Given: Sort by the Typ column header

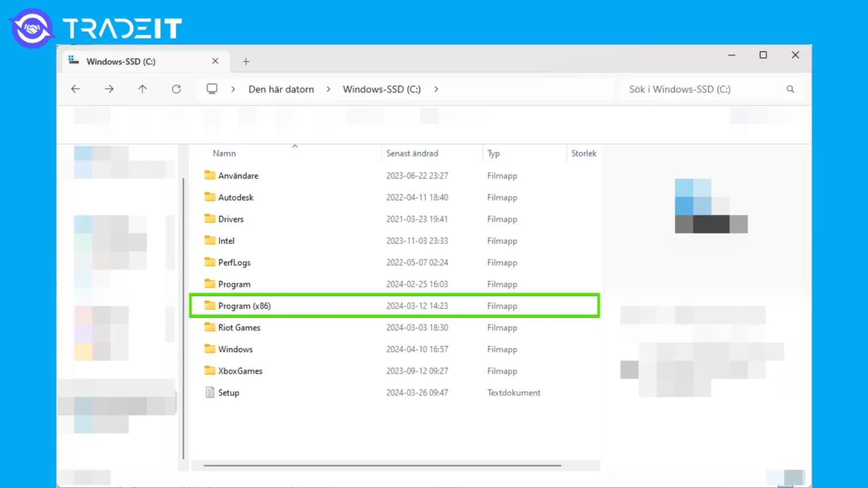Looking at the screenshot, I should [x=493, y=154].
